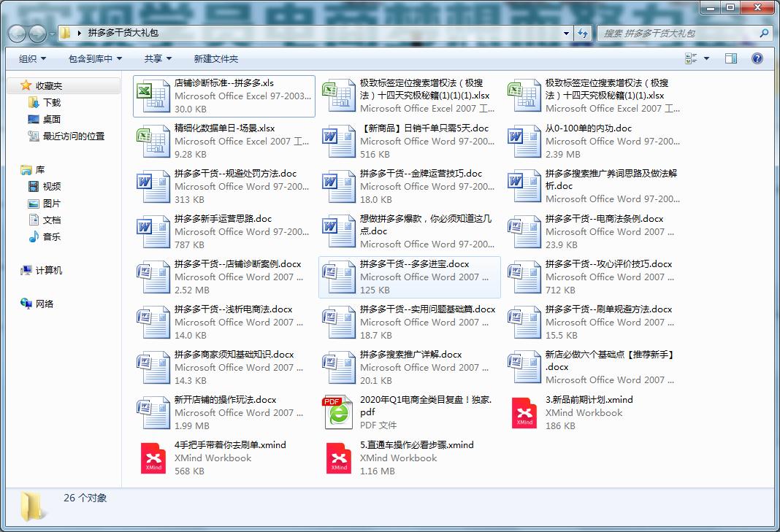Select the 3.新品前期计划.xmind XMind icon
The width and height of the screenshot is (780, 532).
tap(524, 412)
